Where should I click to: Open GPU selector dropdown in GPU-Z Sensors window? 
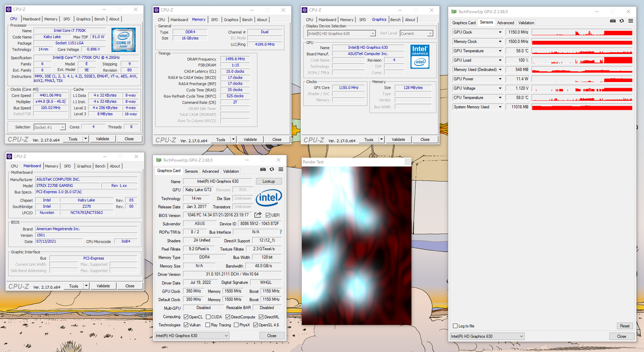[x=486, y=336]
